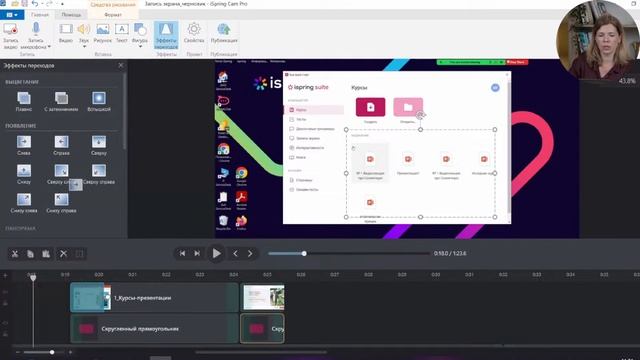Click the Фигура shapes icon
Image resolution: width=640 pixels, height=360 pixels.
140,29
